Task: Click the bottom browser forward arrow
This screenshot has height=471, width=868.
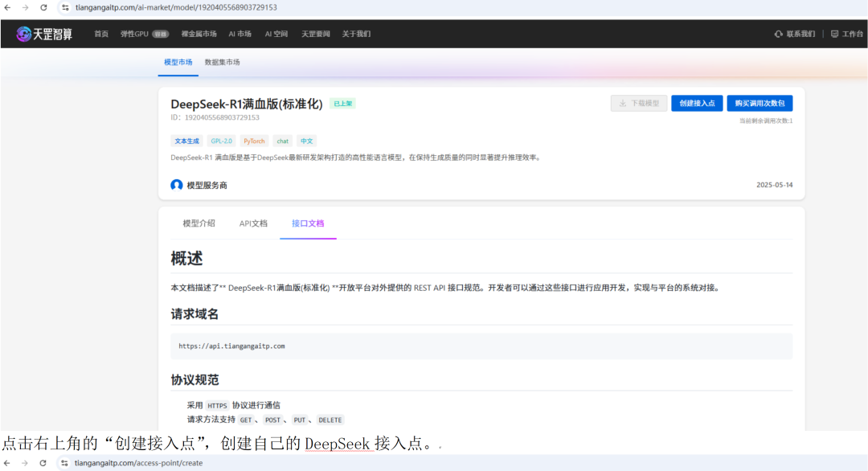Action: [25, 463]
